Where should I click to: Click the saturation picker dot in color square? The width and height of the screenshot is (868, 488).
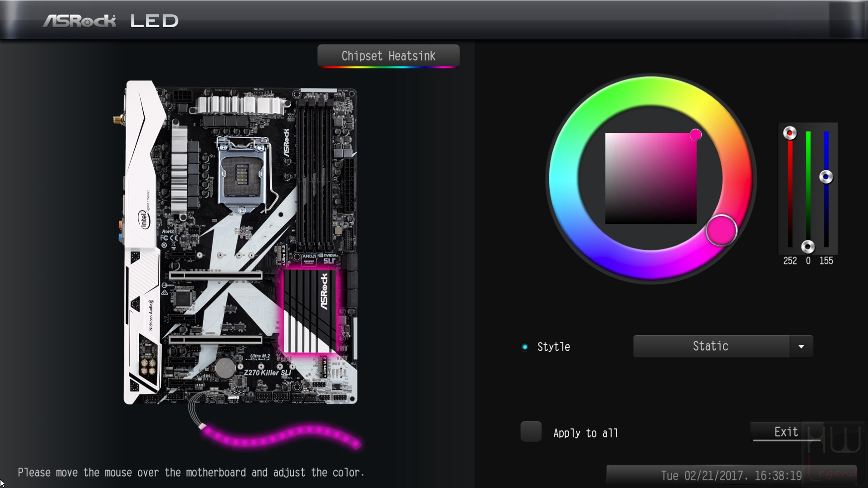(696, 135)
